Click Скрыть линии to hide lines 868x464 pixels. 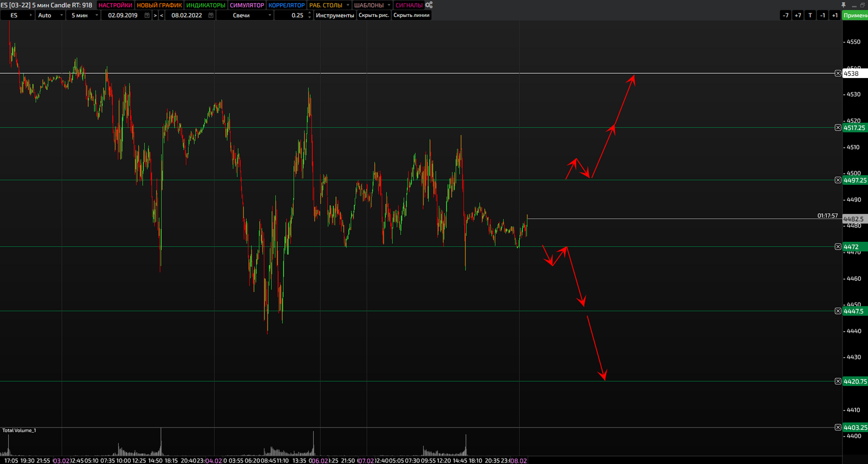pyautogui.click(x=411, y=15)
